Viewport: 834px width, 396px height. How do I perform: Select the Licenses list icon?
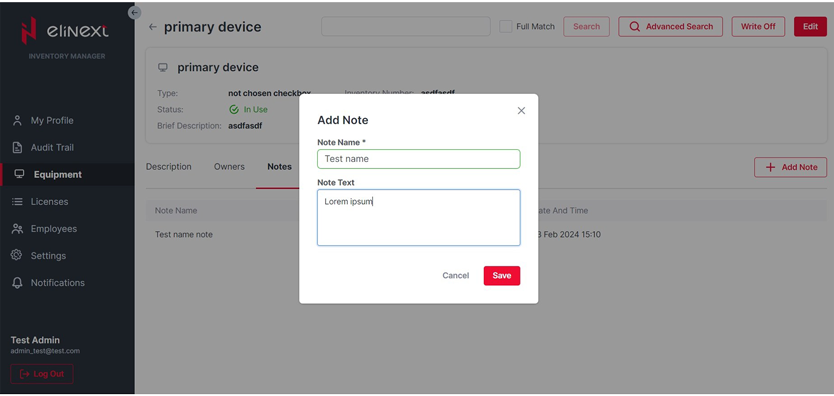point(18,201)
